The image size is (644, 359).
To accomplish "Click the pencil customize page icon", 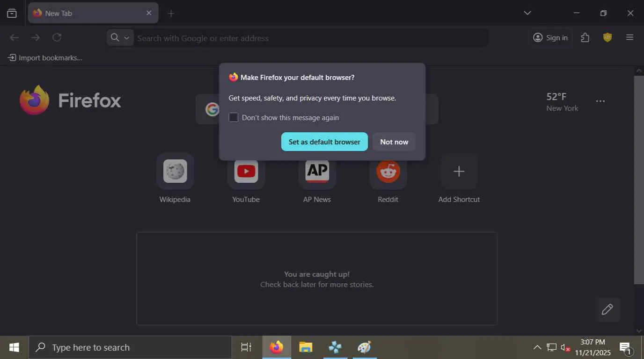I will [x=607, y=309].
